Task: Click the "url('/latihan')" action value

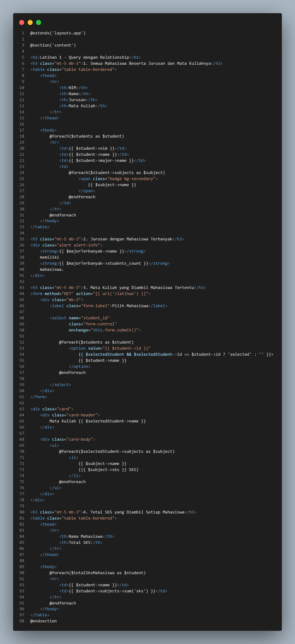Action: click(120, 294)
